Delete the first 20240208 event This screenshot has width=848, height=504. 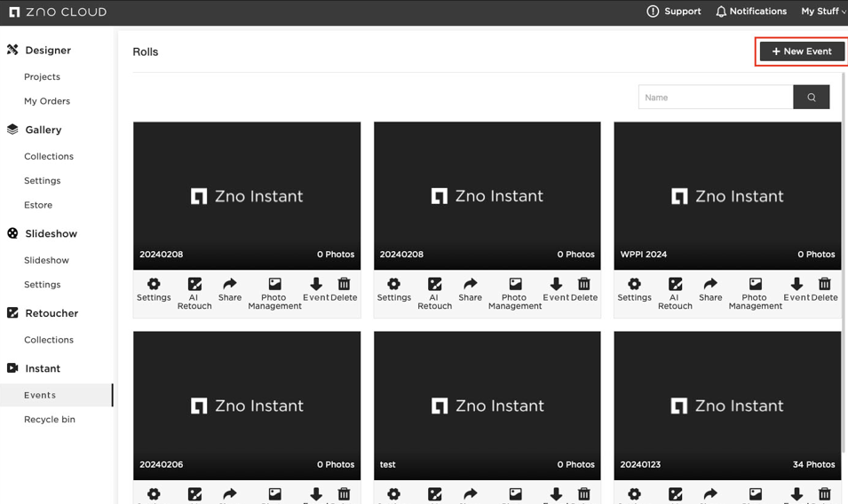tap(344, 290)
